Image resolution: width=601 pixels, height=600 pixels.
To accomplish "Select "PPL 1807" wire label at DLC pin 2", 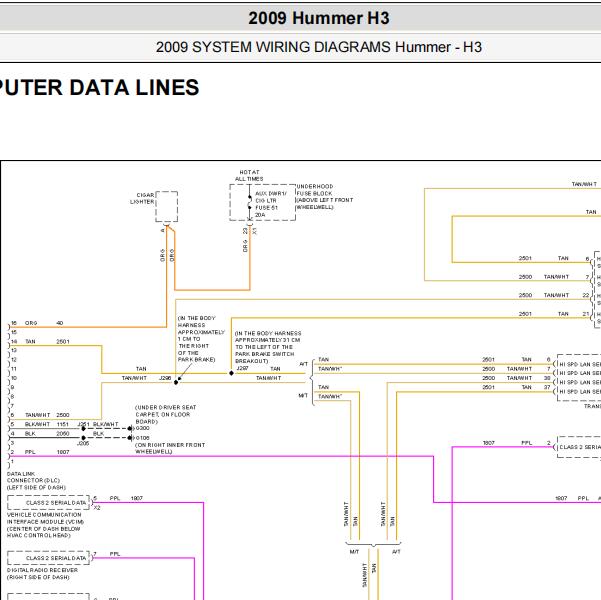I will tap(47, 452).
